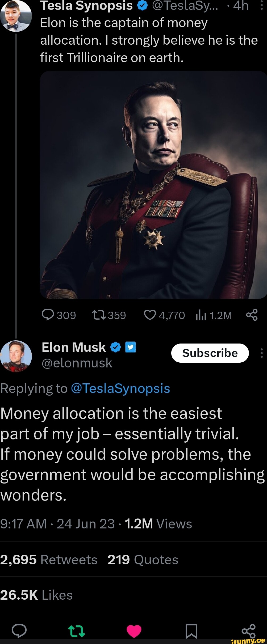The height and width of the screenshot is (644, 267).
Task: Share the Tesla Synopsis tweet
Action: [x=252, y=315]
